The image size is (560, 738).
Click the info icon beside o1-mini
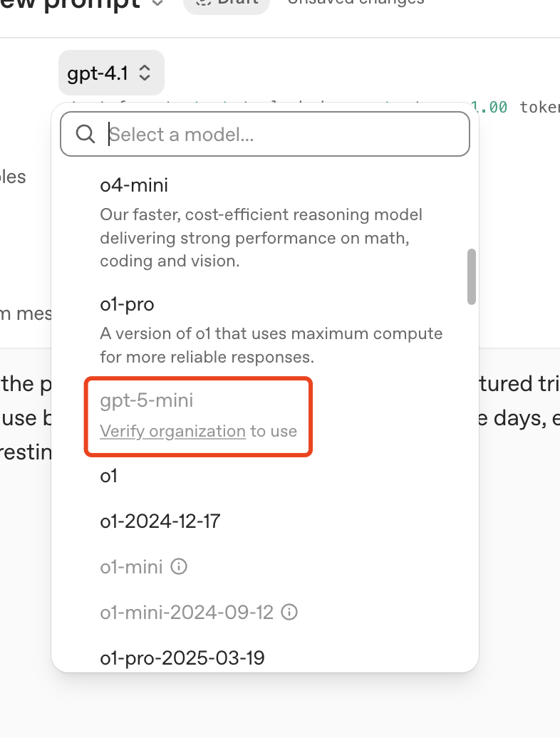179,566
